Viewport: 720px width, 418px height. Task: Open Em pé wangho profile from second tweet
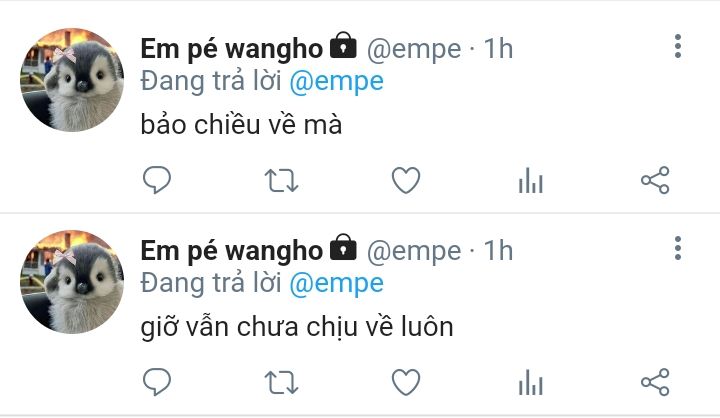click(231, 251)
